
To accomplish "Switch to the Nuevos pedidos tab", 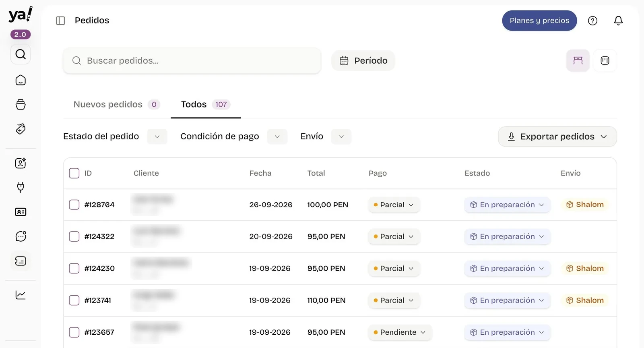I will [x=117, y=104].
